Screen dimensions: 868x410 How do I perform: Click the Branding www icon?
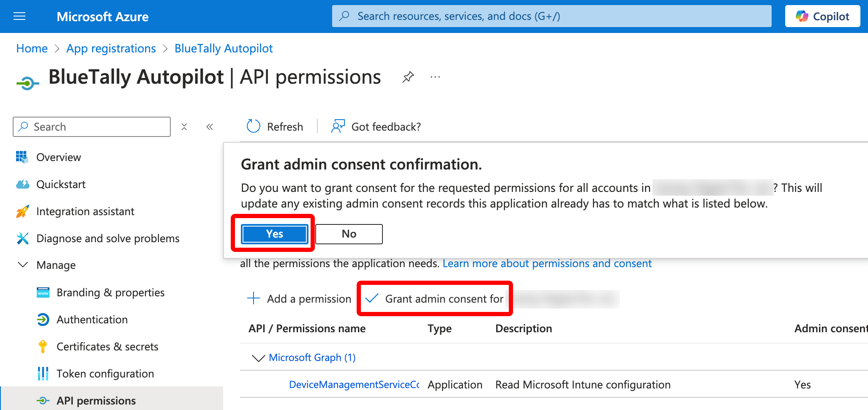(43, 292)
